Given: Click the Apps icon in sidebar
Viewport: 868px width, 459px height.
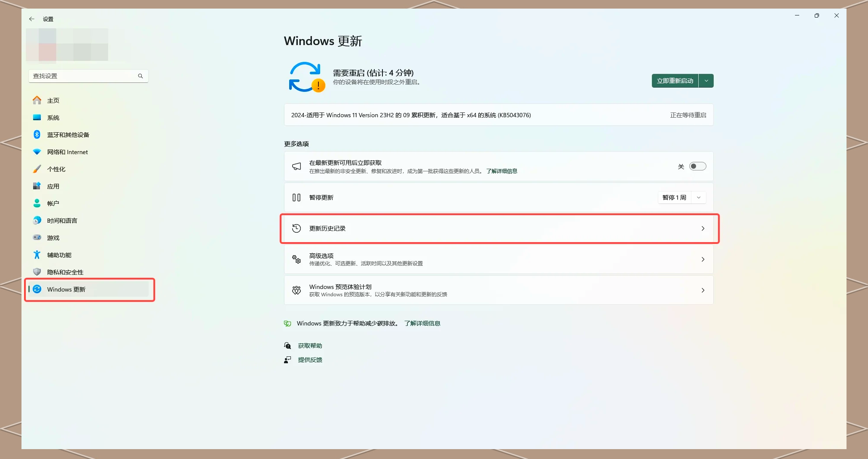Looking at the screenshot, I should [37, 186].
